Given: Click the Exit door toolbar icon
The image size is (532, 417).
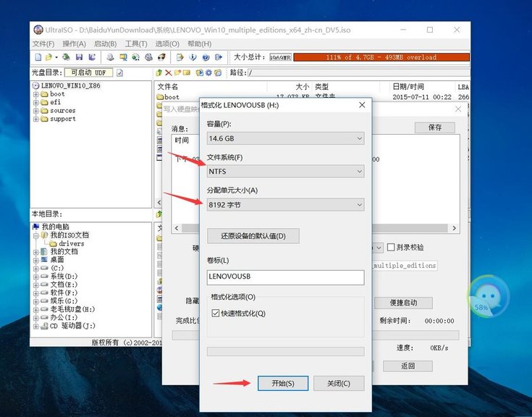Looking at the screenshot, I should coord(219,57).
